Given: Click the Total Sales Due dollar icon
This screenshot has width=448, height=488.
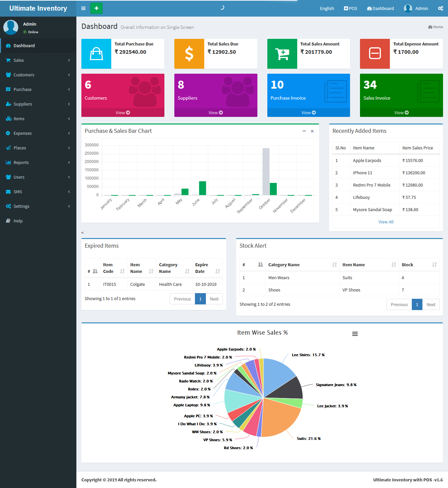Looking at the screenshot, I should [189, 54].
